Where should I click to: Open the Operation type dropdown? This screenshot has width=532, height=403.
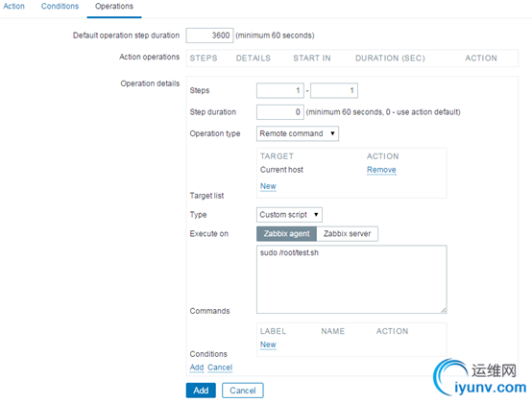[x=298, y=133]
